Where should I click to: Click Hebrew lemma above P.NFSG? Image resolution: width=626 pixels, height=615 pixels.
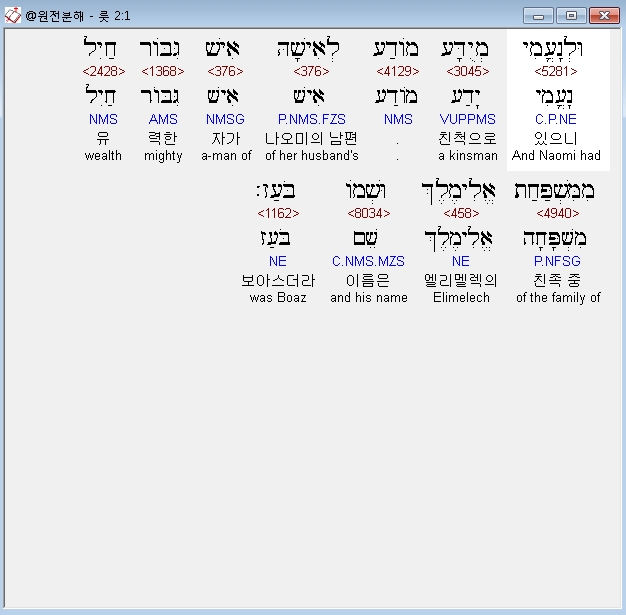[x=555, y=239]
